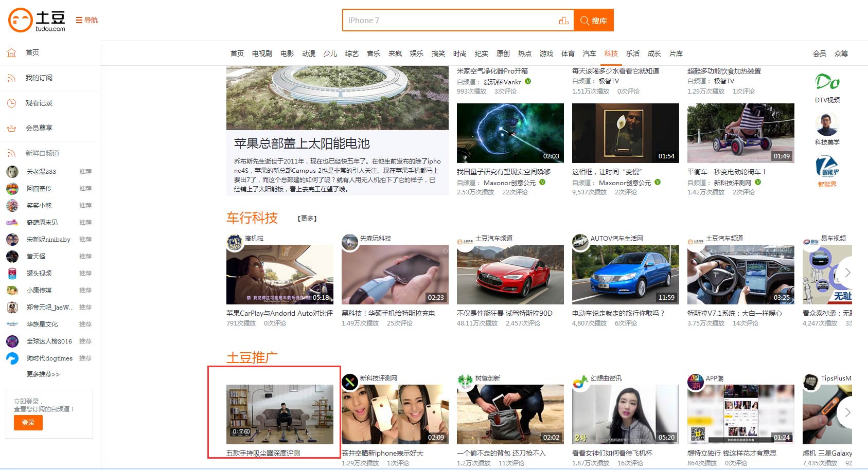Play the 苹果CarPlay与Android Auto对比 thumbnail
868x470 pixels.
click(x=280, y=275)
